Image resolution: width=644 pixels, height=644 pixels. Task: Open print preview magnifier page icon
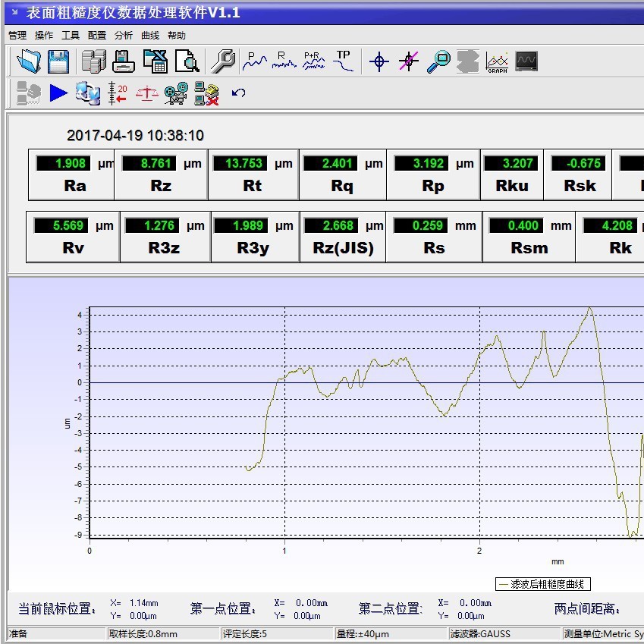[x=187, y=61]
